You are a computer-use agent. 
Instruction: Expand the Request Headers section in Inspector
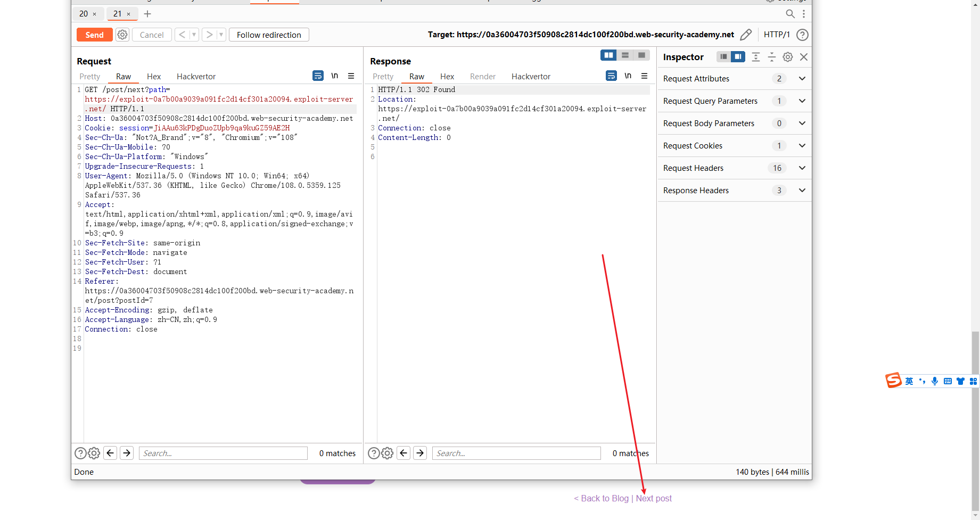(802, 168)
